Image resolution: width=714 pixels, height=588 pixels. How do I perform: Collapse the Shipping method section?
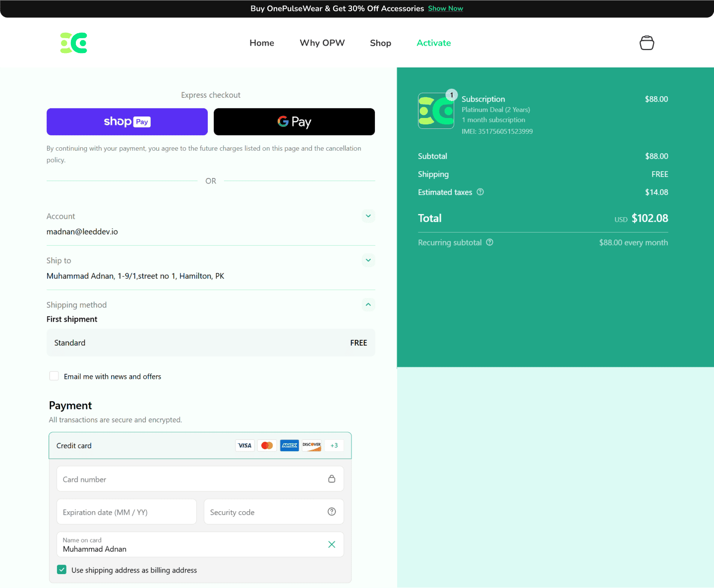(x=368, y=304)
